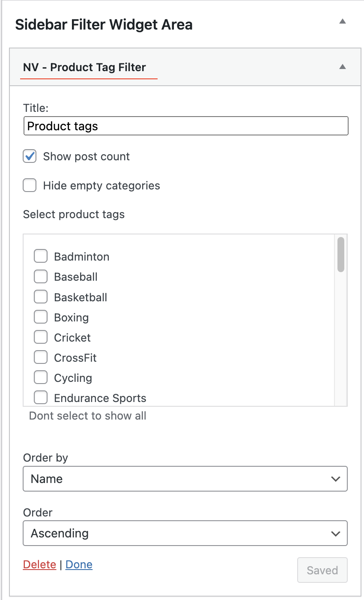Check the Cycling tag checkbox
Screen dimensions: 364x600
tap(41, 378)
